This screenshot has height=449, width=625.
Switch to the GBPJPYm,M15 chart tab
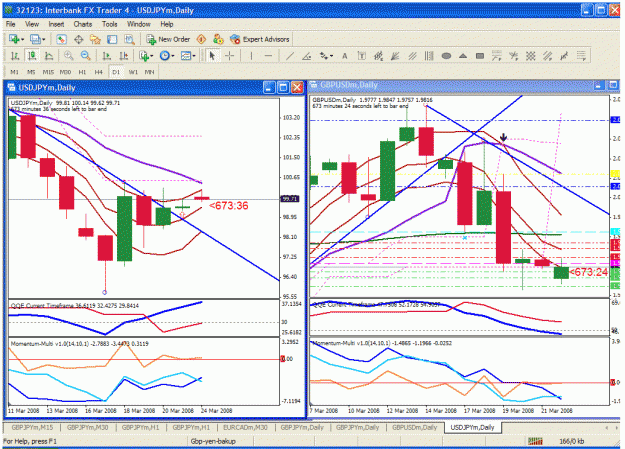(32, 427)
